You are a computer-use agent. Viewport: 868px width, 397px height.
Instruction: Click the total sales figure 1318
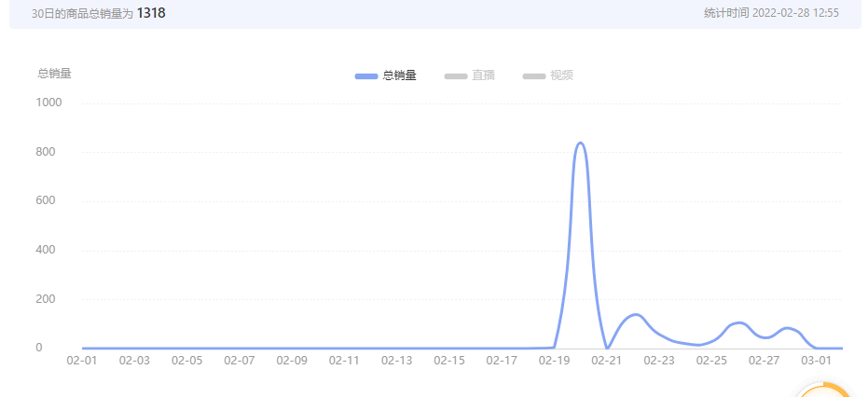pos(151,13)
